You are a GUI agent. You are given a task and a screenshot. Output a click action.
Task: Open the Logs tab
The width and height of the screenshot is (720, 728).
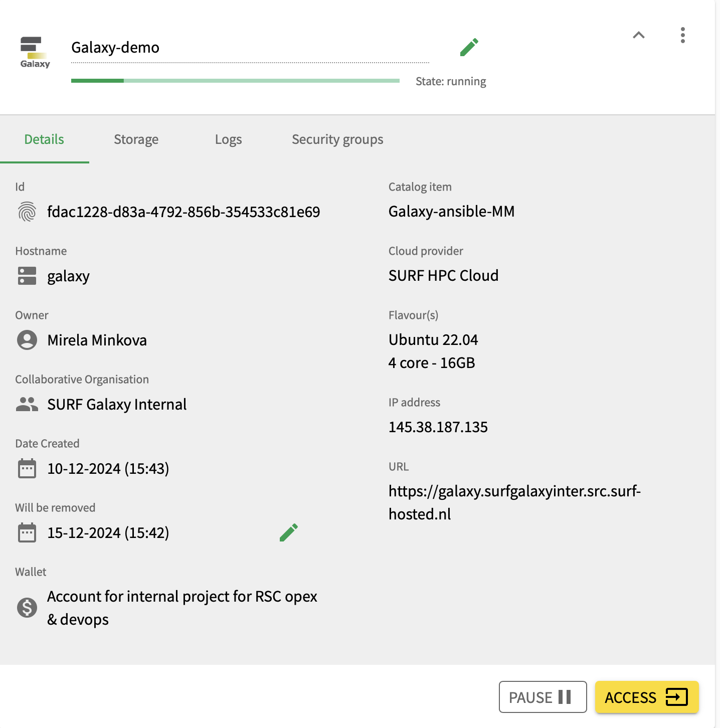228,139
